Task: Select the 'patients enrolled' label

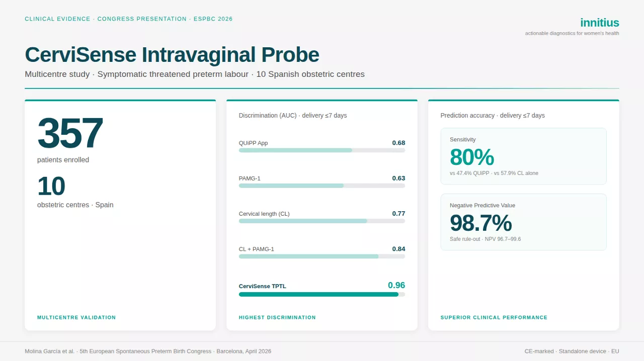Action: pyautogui.click(x=63, y=160)
